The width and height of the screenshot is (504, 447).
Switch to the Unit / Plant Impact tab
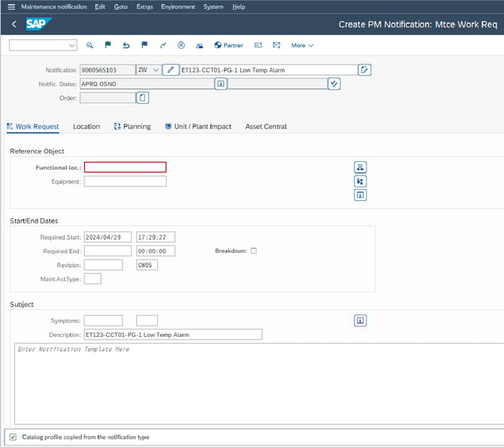198,126
